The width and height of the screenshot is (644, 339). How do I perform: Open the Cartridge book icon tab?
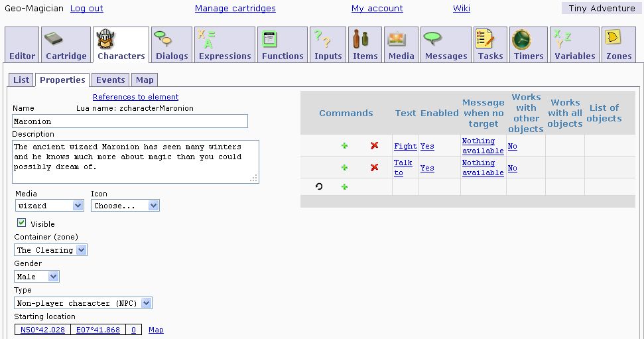pos(66,45)
